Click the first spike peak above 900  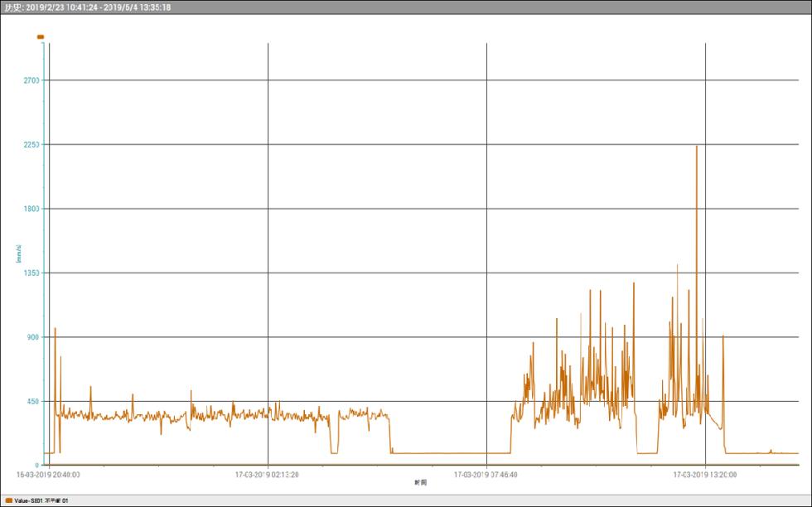(x=55, y=329)
